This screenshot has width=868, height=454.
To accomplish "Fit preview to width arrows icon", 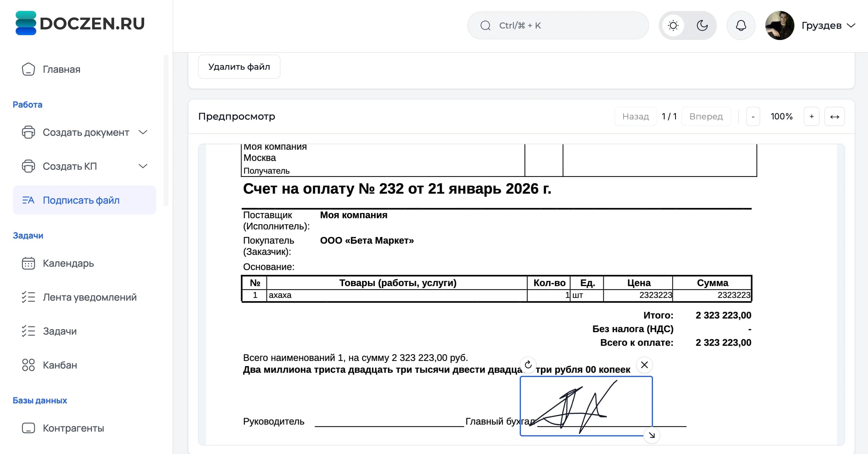I will [x=834, y=116].
